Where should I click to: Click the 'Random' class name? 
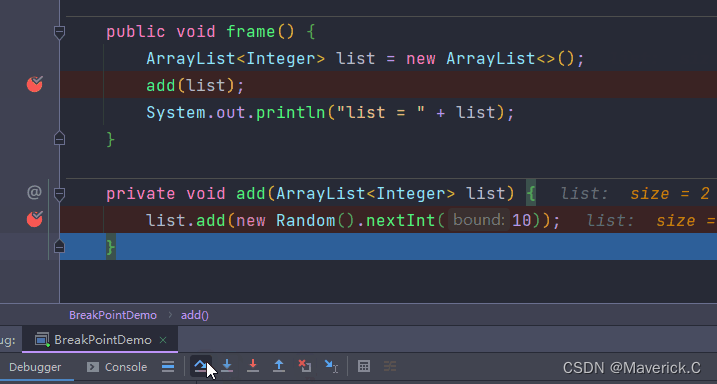point(306,220)
